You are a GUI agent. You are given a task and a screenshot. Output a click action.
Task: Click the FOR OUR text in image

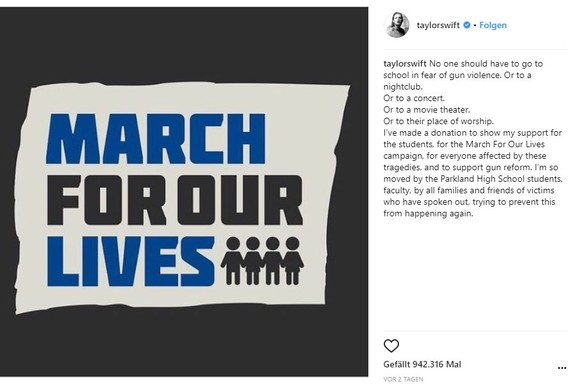[x=174, y=200]
